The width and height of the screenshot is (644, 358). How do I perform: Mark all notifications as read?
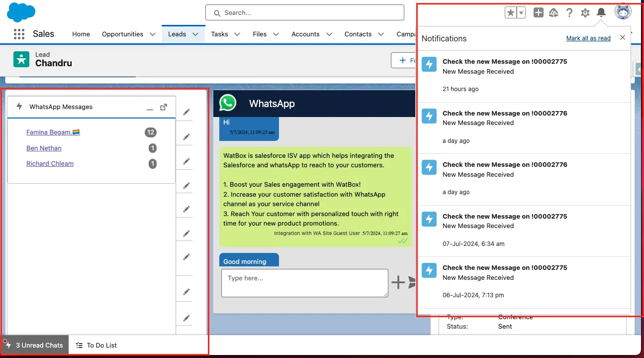point(588,38)
